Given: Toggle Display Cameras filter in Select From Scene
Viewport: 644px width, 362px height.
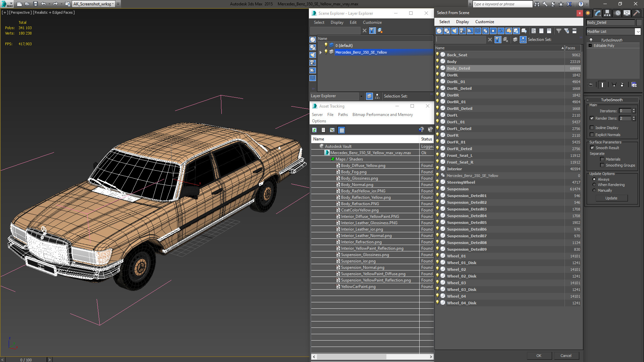Looking at the screenshot, I should (462, 31).
